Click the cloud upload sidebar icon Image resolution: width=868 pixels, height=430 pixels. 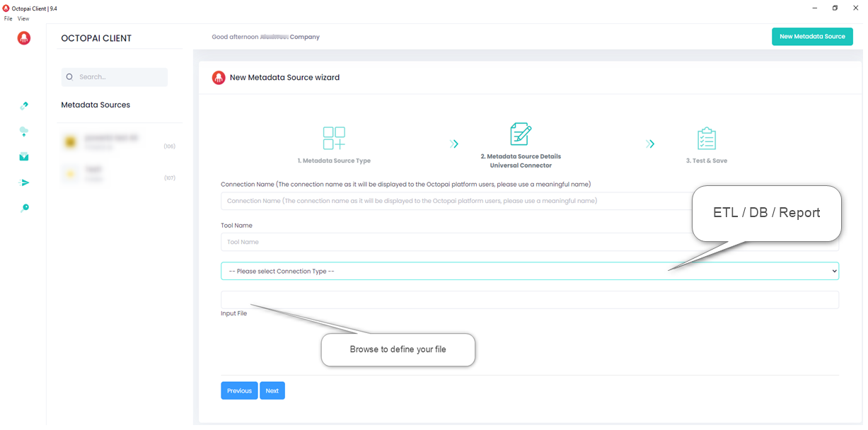click(x=24, y=132)
